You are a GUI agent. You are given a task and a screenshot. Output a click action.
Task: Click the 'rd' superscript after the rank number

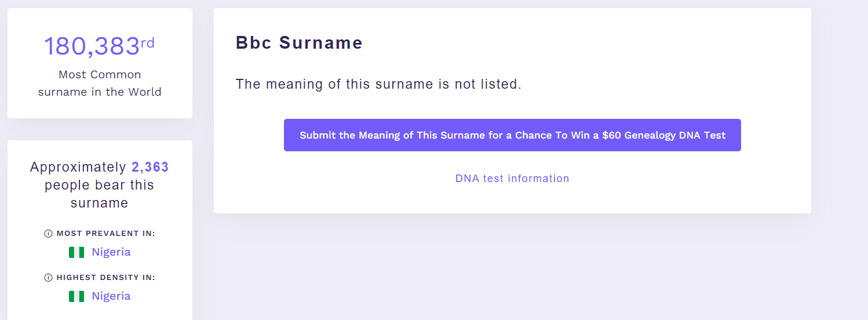pyautogui.click(x=148, y=42)
